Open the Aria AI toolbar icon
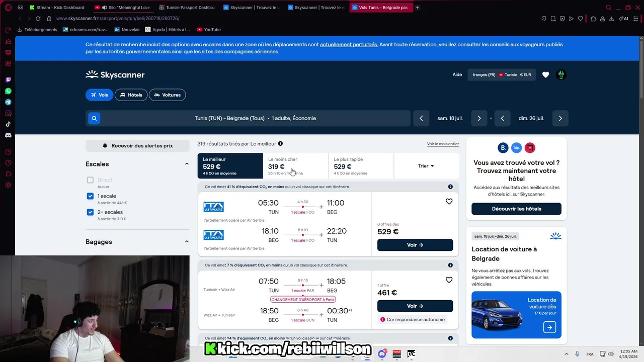 pyautogui.click(x=623, y=19)
